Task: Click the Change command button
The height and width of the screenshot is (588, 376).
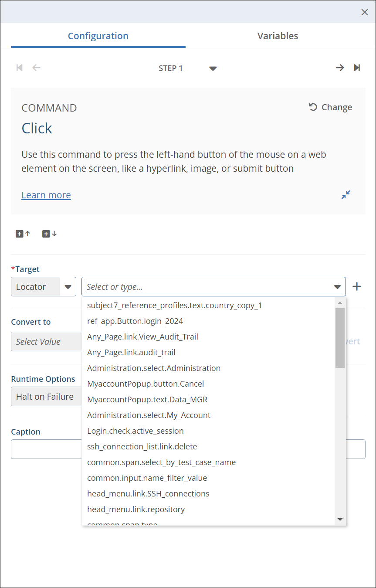Action: [x=331, y=107]
